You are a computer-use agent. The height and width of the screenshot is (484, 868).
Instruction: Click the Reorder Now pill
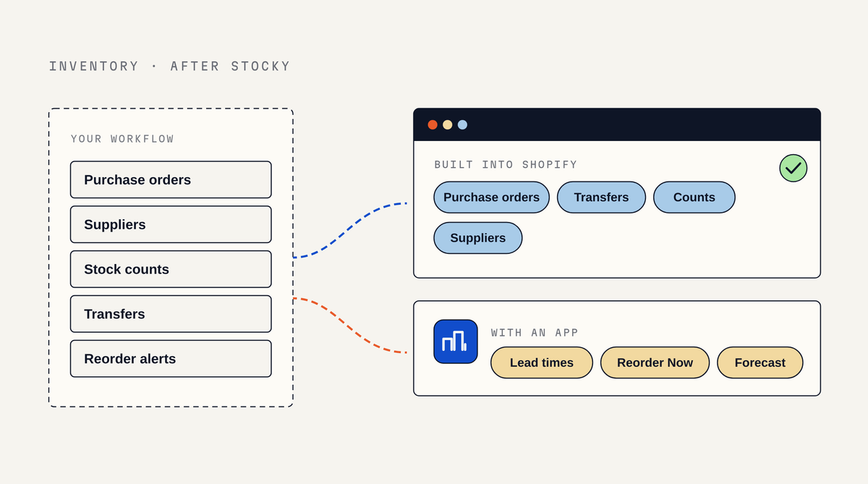point(655,362)
